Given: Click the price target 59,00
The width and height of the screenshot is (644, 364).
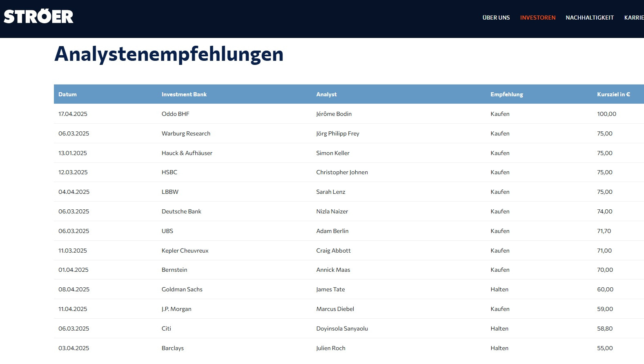Looking at the screenshot, I should [605, 309].
